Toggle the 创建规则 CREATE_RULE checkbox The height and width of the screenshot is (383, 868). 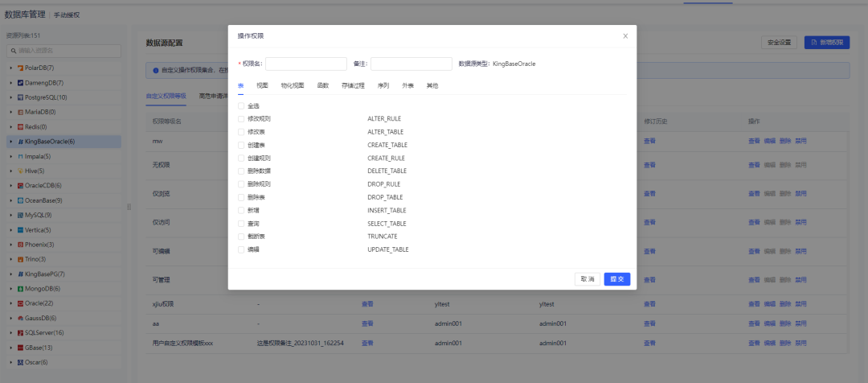[241, 158]
